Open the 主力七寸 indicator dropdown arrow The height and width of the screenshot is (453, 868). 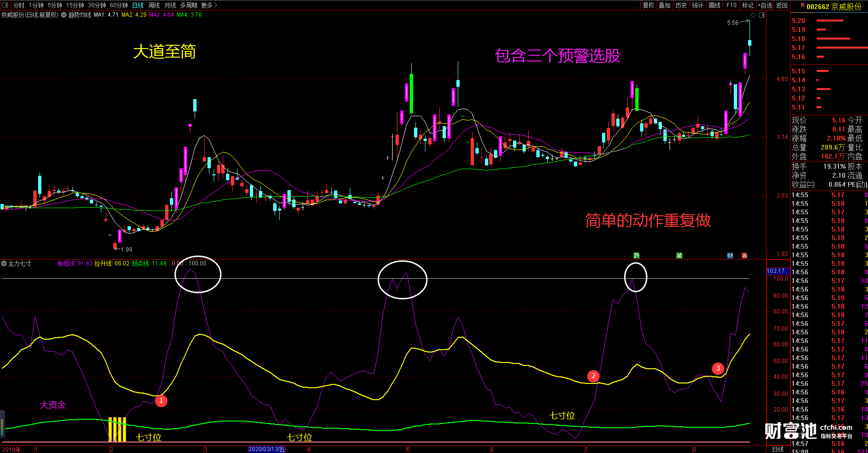(4, 263)
